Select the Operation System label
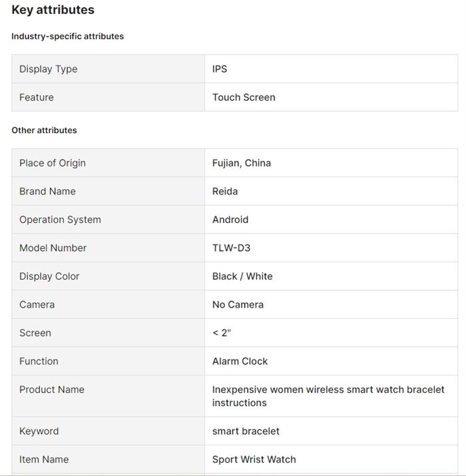The height and width of the screenshot is (476, 466). click(60, 220)
